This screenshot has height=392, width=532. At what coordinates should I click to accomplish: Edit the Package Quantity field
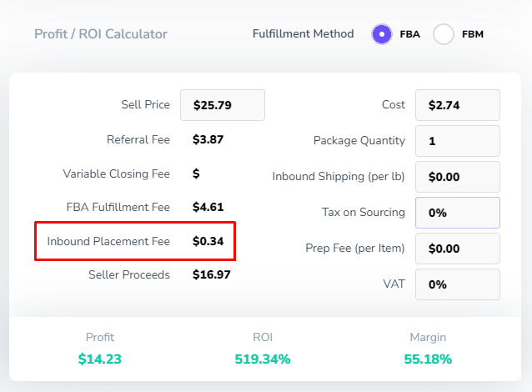coord(457,141)
